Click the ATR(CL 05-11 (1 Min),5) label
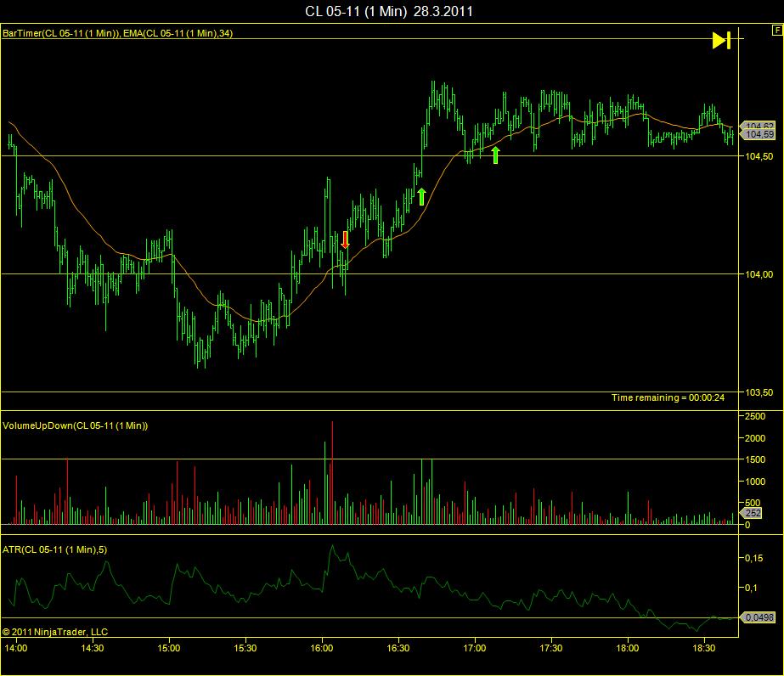This screenshot has width=784, height=676. pyautogui.click(x=55, y=549)
